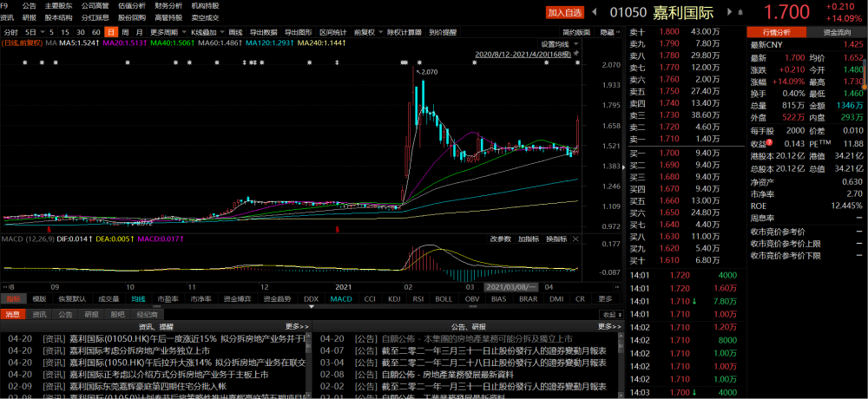Select the 日 daily K-line period
The image size is (868, 399).
pyautogui.click(x=111, y=32)
